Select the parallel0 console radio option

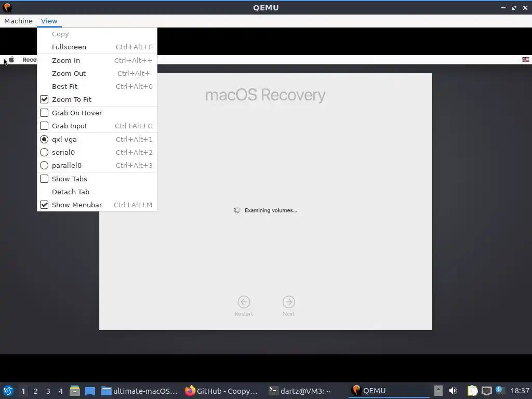(44, 165)
